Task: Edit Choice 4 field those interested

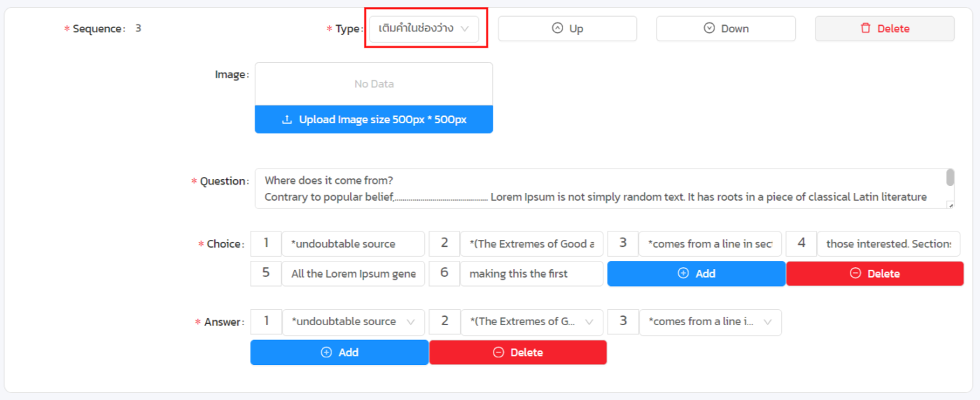Action: (x=888, y=244)
